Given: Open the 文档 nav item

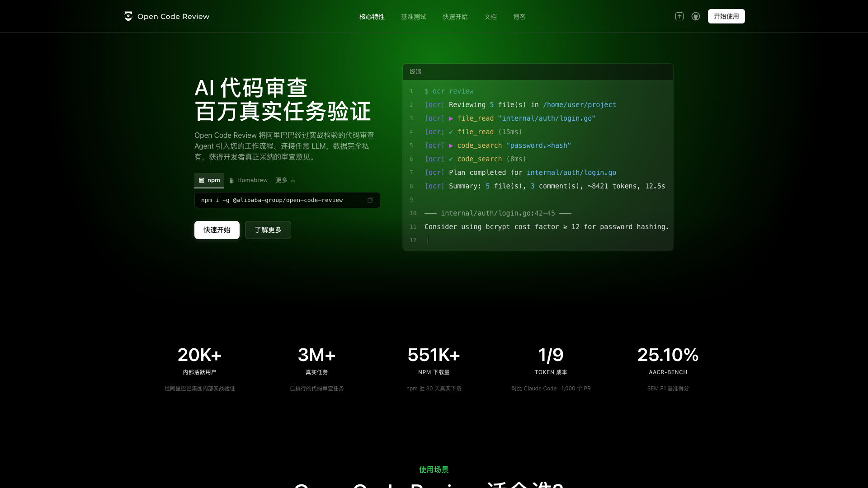Looking at the screenshot, I should [491, 17].
